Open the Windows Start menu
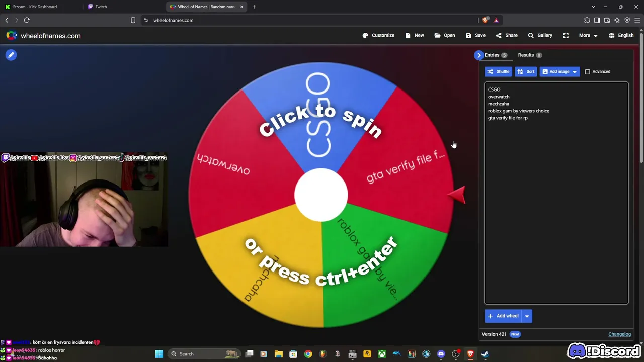 pos(159,354)
